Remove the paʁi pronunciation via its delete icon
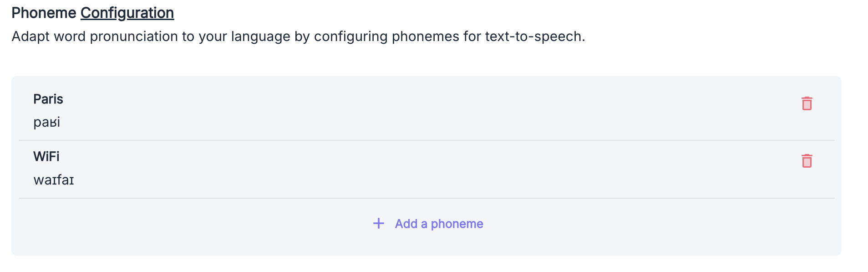The width and height of the screenshot is (868, 272). (x=807, y=104)
